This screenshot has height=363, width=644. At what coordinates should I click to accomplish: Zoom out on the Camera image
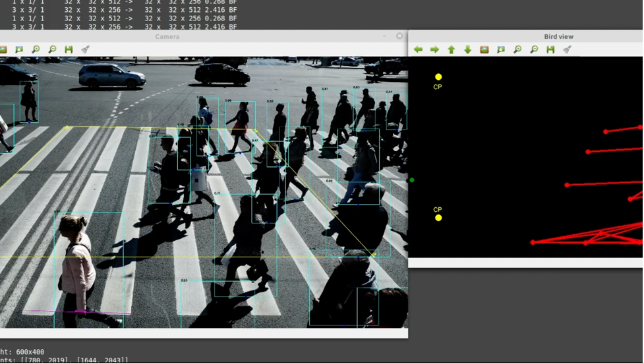point(52,49)
